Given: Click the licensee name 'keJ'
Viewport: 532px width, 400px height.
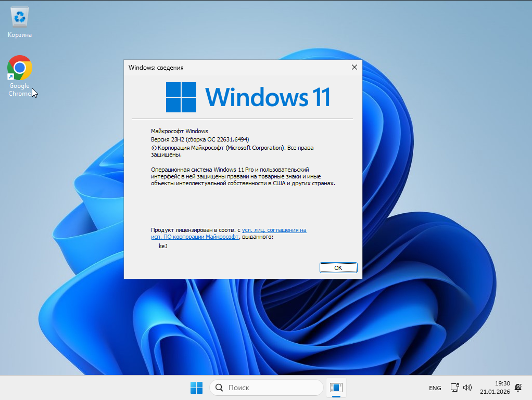Looking at the screenshot, I should point(163,246).
